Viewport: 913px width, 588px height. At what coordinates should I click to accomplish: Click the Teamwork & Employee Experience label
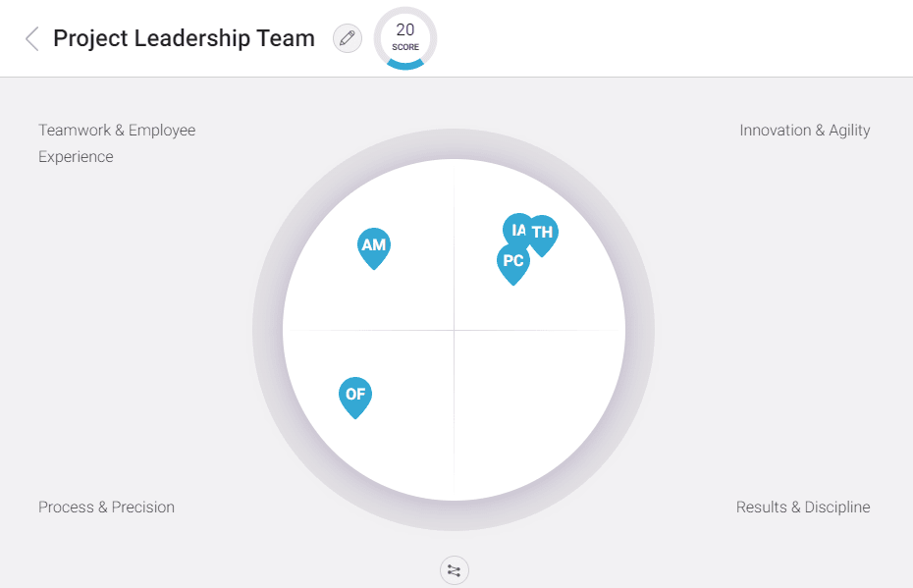(x=117, y=143)
